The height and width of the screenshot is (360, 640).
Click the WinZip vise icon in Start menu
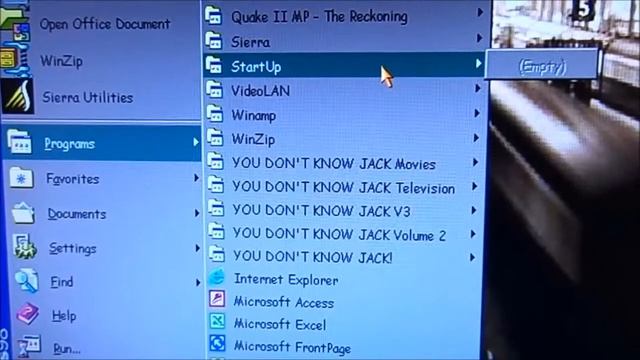pos(15,60)
